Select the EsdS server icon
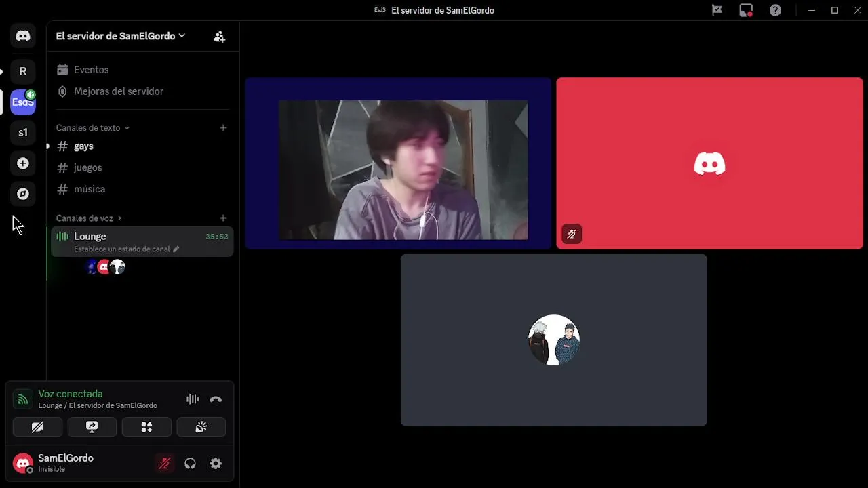 tap(23, 102)
